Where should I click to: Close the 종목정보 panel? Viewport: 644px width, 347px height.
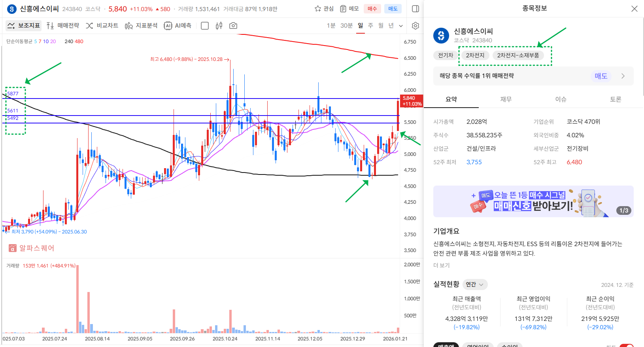[x=635, y=9]
